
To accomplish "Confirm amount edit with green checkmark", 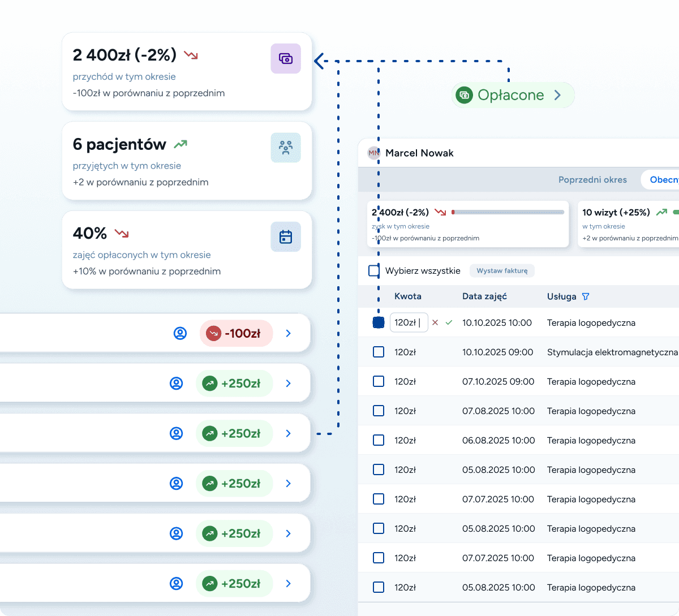I will [x=449, y=322].
